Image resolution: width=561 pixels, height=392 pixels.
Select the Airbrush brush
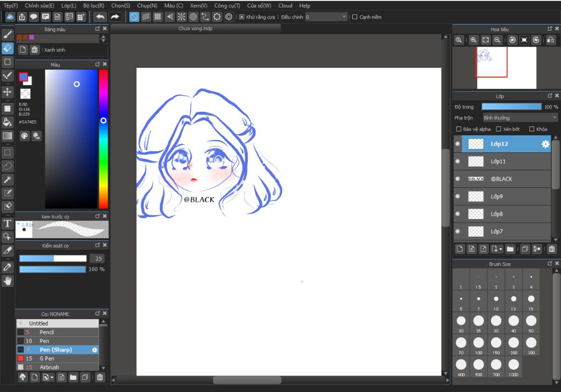click(x=58, y=367)
